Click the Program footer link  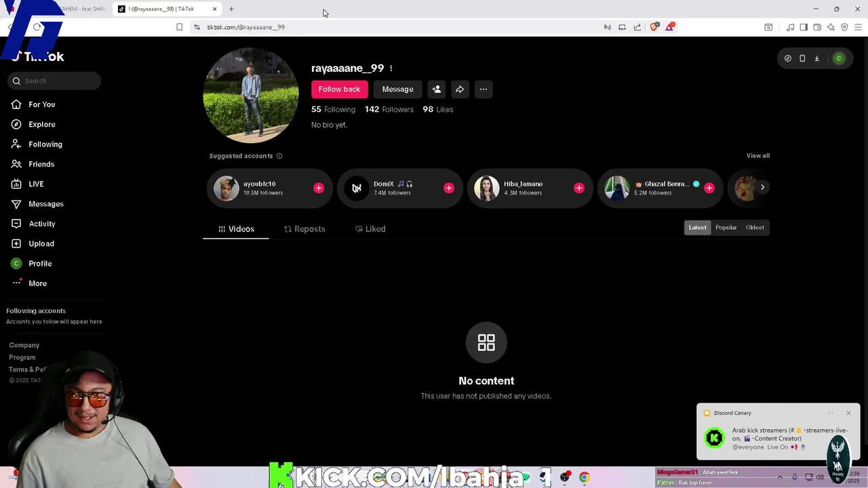22,357
